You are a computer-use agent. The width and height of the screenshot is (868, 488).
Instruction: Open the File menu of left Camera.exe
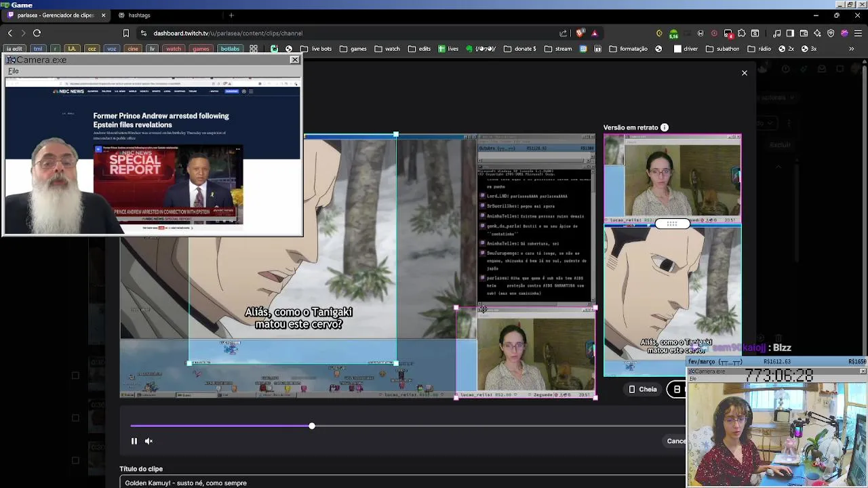(x=14, y=70)
